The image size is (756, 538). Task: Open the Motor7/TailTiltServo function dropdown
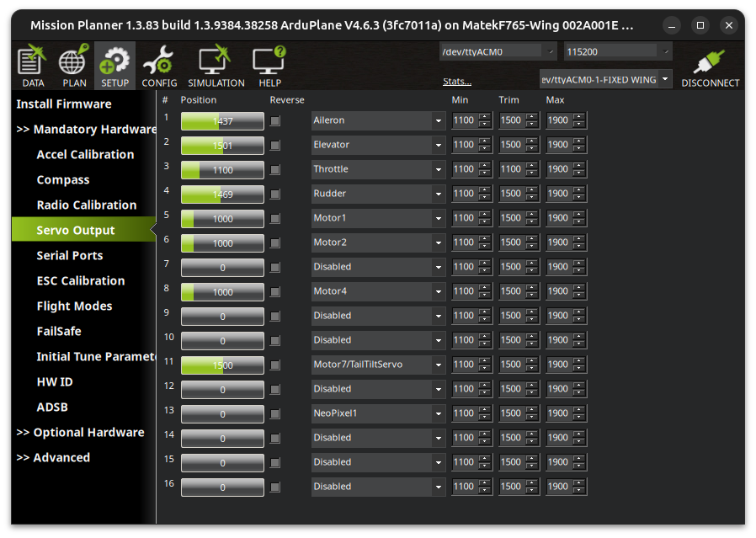(378, 365)
